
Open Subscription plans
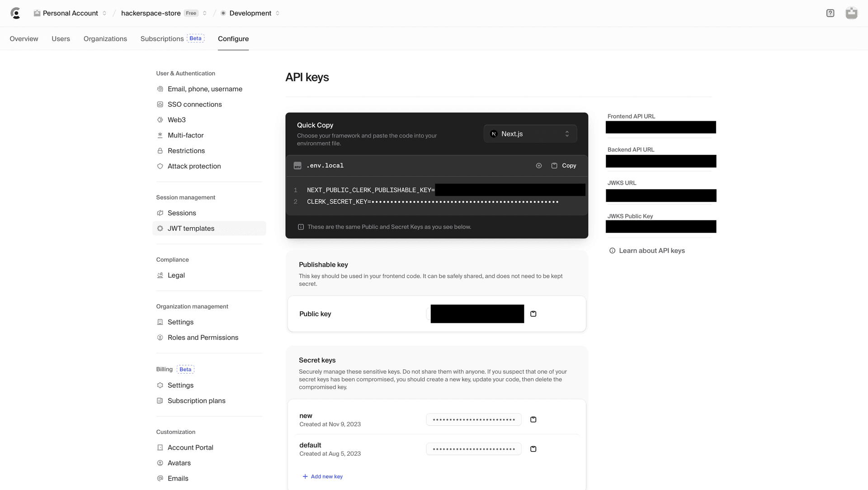196,401
